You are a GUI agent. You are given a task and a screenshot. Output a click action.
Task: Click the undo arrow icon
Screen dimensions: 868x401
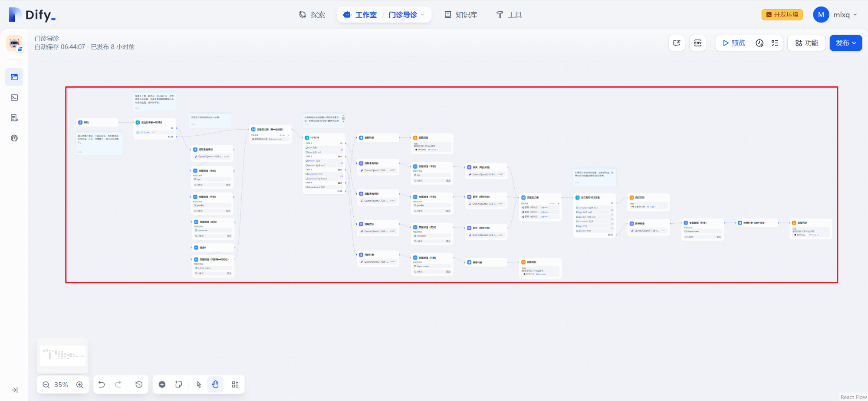pos(102,384)
